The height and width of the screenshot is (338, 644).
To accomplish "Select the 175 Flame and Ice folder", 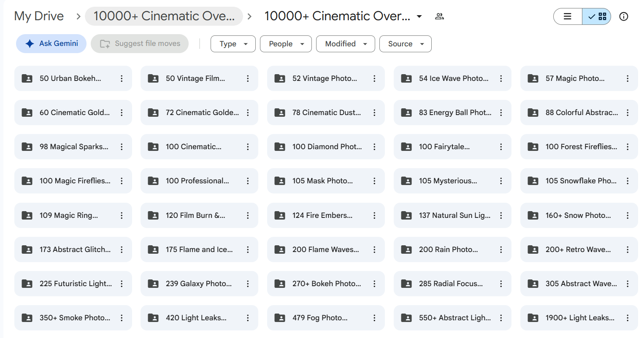I will [199, 249].
